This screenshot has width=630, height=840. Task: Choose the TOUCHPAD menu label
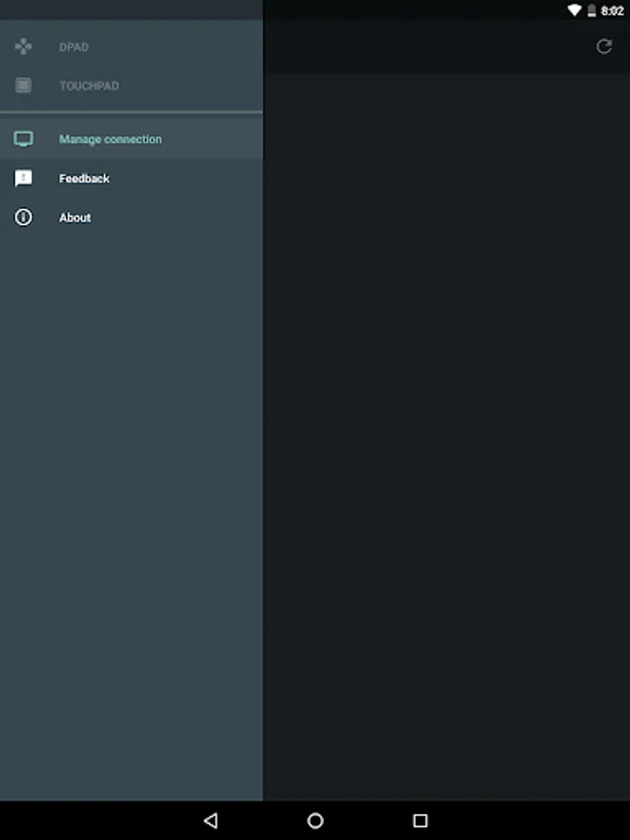point(89,86)
